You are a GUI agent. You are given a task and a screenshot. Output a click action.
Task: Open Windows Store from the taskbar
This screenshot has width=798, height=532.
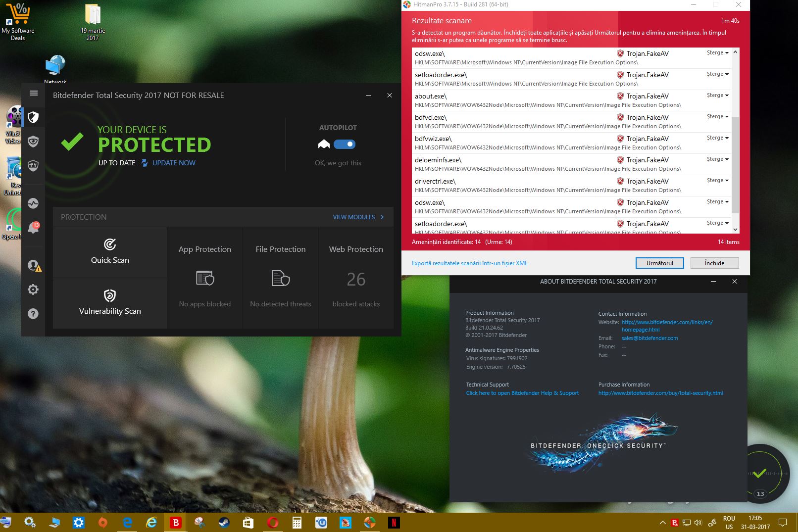pos(248,523)
